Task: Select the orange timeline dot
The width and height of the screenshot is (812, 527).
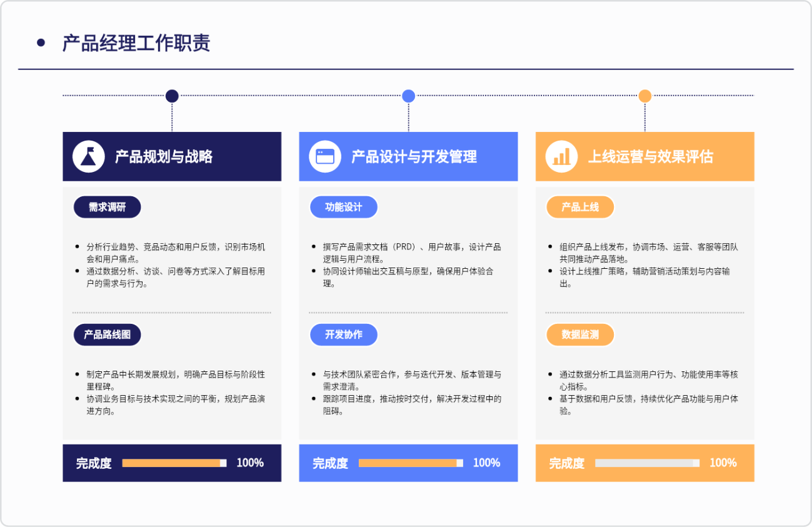Action: tap(645, 96)
